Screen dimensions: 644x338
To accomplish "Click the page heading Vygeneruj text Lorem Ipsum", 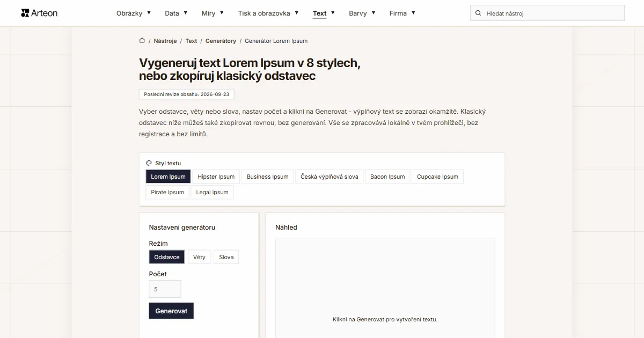I will tap(250, 69).
